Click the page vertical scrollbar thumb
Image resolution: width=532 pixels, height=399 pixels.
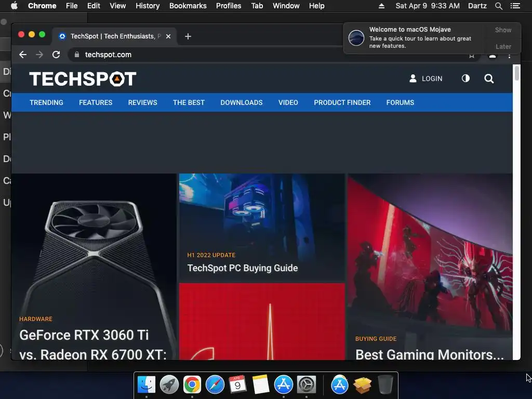tap(517, 73)
